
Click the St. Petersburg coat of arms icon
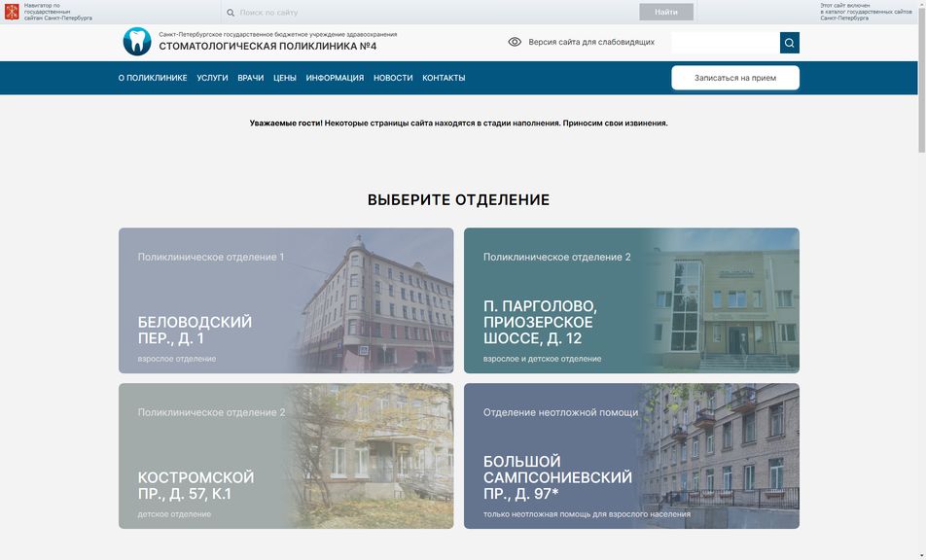12,12
